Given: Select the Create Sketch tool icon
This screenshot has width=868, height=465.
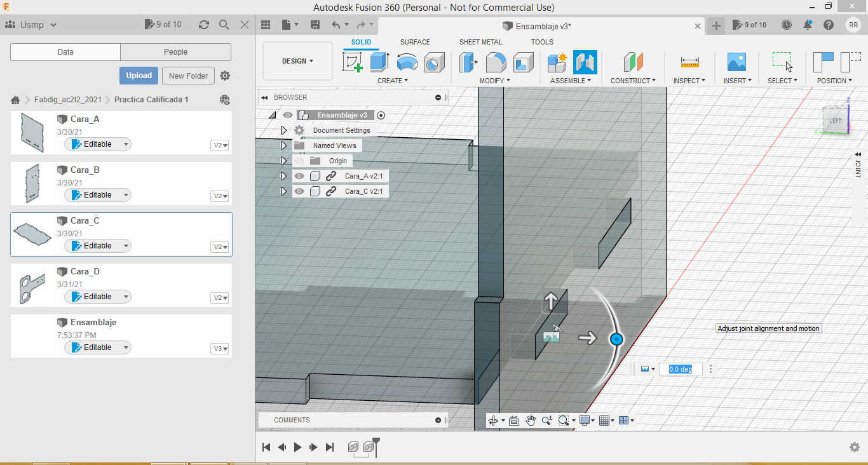Looking at the screenshot, I should click(x=353, y=62).
